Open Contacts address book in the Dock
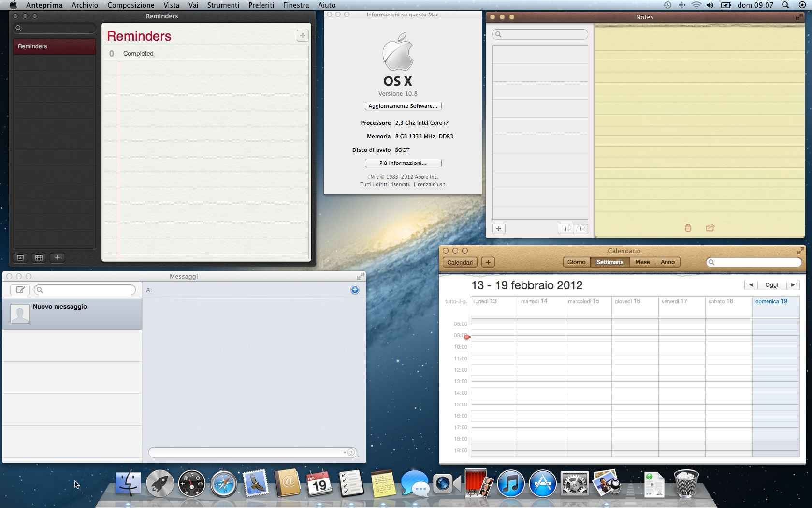Image resolution: width=812 pixels, height=508 pixels. click(x=288, y=483)
